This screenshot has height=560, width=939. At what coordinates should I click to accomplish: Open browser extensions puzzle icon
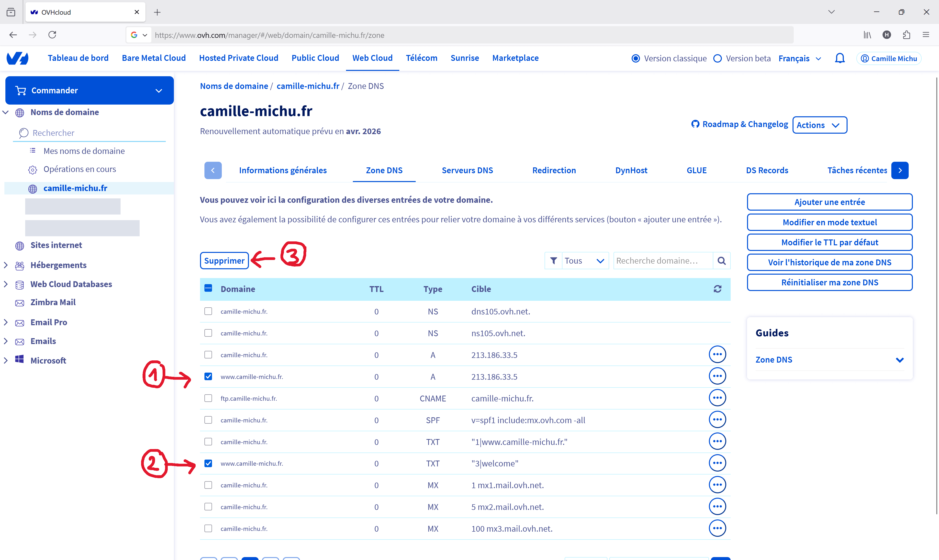906,35
